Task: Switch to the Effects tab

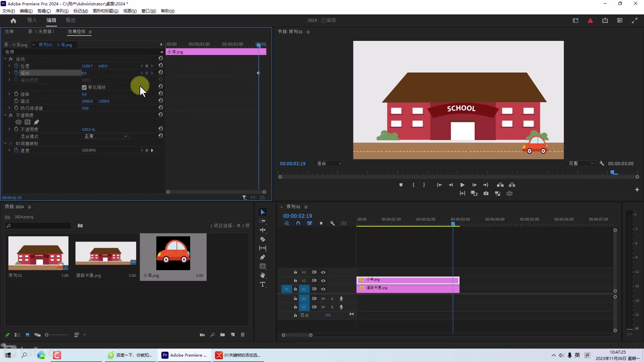Action: (x=9, y=32)
